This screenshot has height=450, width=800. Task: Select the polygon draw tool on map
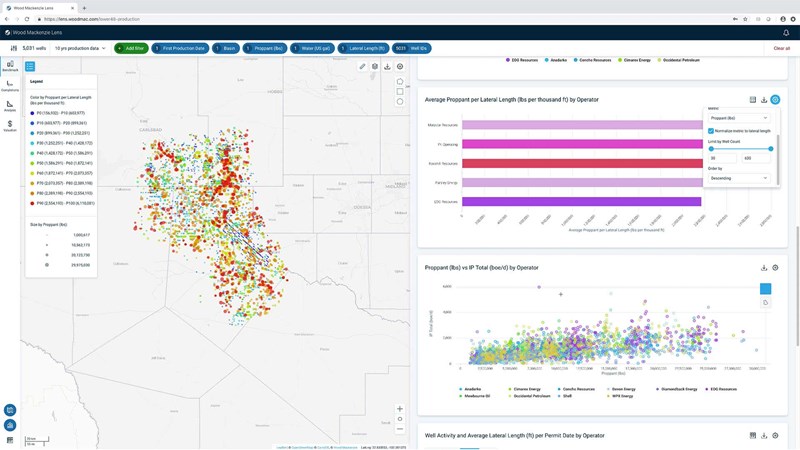click(x=400, y=82)
